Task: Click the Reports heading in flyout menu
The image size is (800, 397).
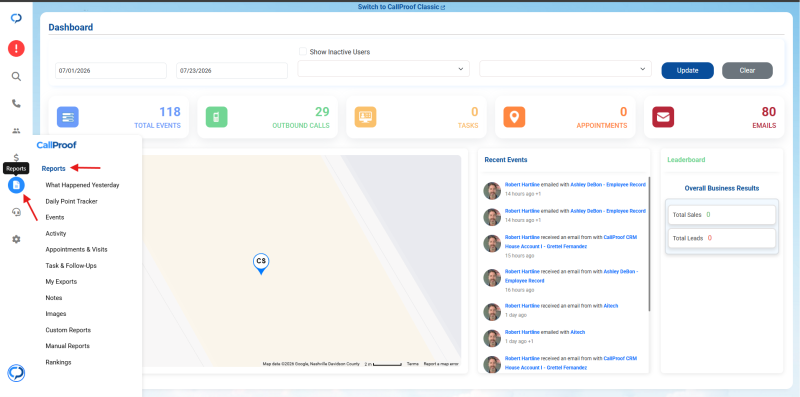Action: 54,168
